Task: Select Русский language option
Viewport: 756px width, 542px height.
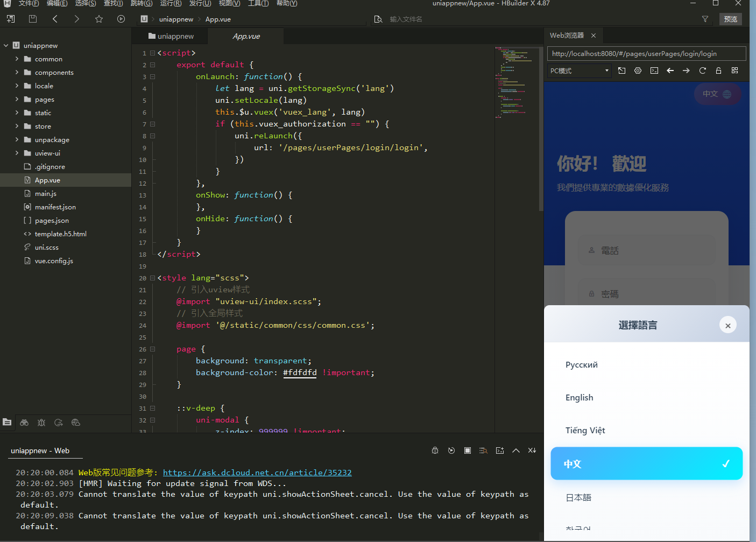Action: 647,365
